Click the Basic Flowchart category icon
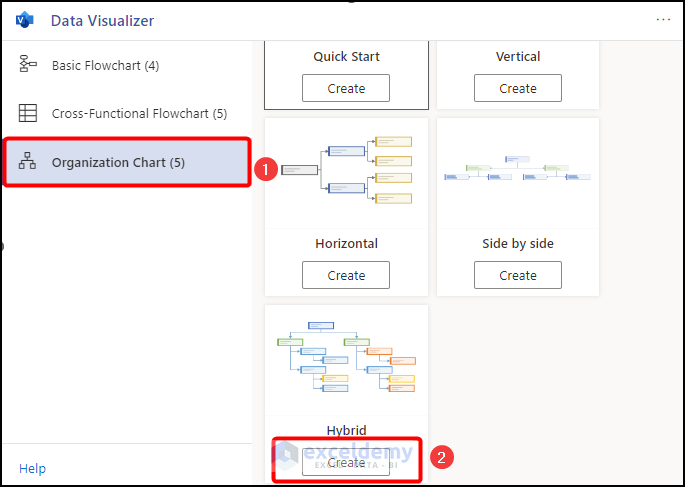Screen dimensions: 685x487 [x=28, y=65]
